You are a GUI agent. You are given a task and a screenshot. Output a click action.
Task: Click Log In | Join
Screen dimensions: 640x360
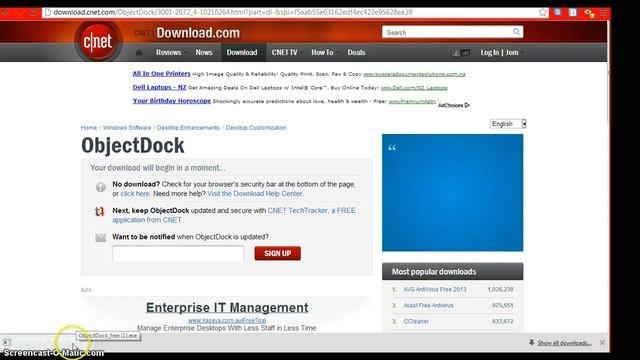[500, 53]
